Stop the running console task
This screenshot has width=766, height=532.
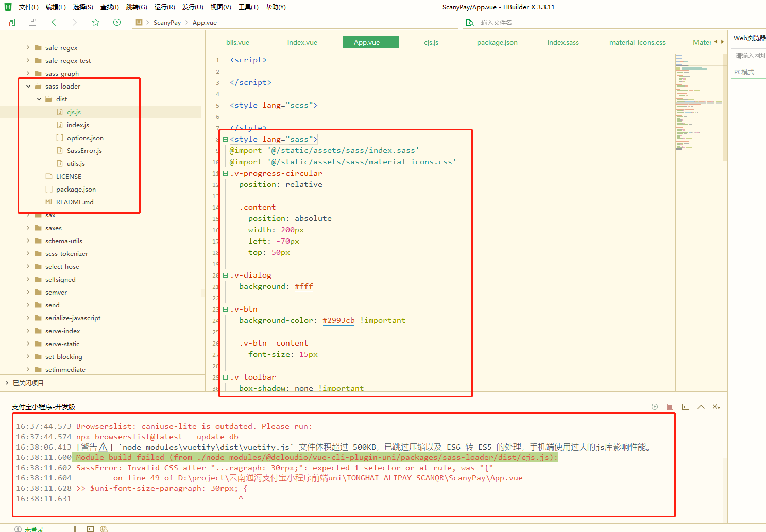point(670,407)
